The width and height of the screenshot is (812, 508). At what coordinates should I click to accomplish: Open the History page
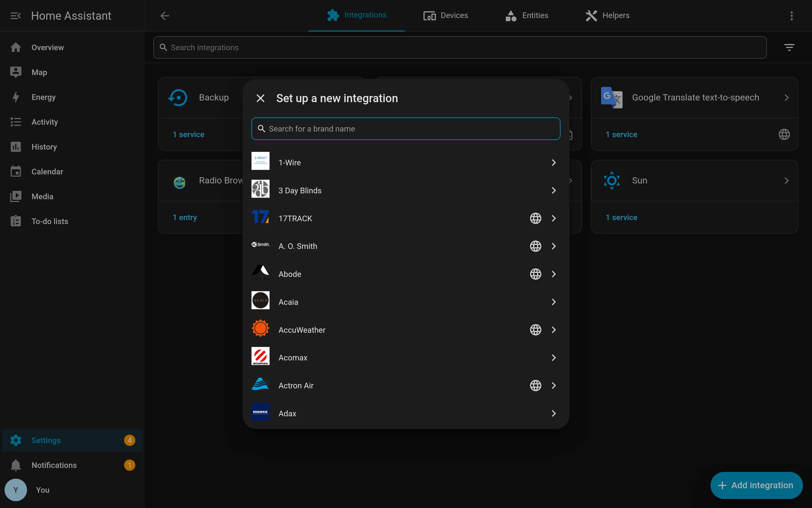pyautogui.click(x=72, y=147)
